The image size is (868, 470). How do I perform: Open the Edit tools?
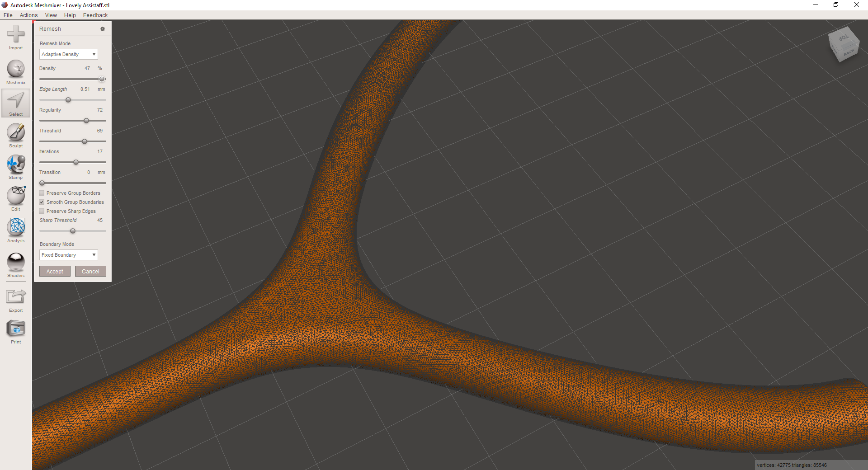tap(16, 199)
